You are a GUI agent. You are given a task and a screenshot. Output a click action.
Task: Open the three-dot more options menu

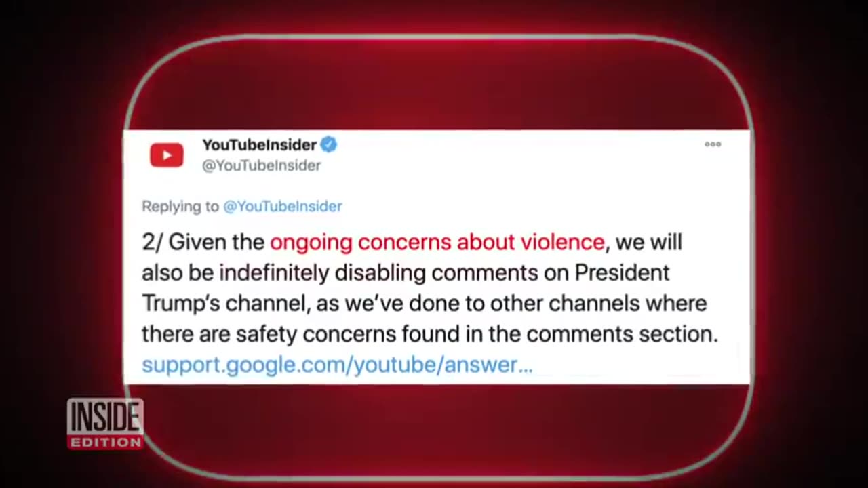click(x=713, y=144)
